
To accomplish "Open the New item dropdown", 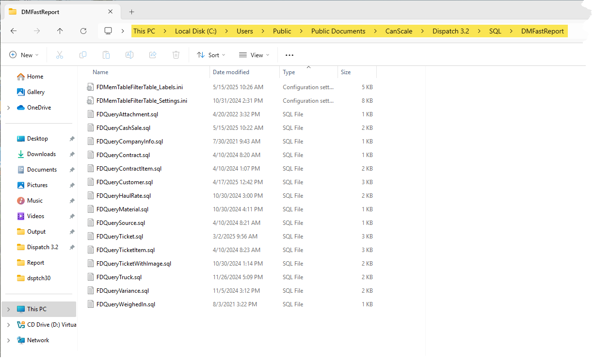I will coord(24,55).
